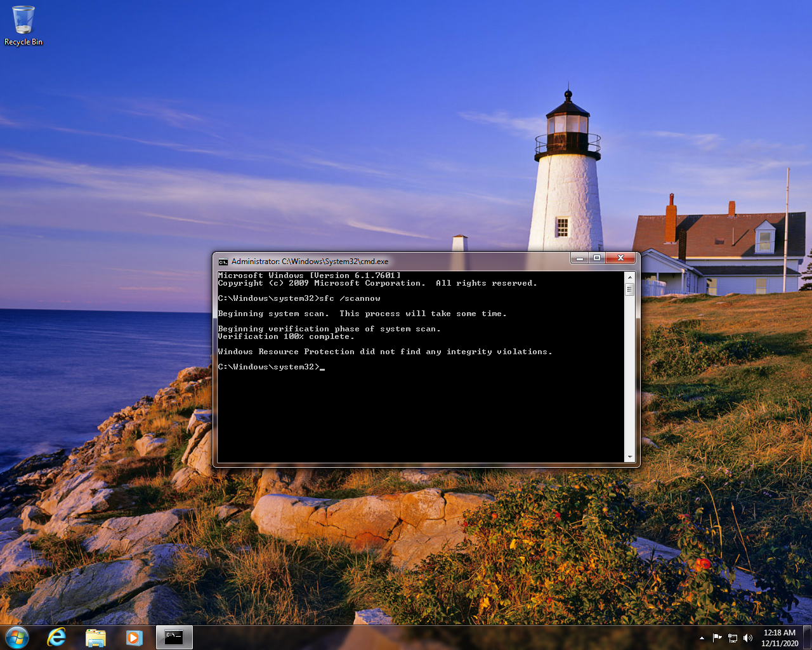The image size is (812, 650).
Task: Show hidden tray icons arrow
Action: coord(702,638)
